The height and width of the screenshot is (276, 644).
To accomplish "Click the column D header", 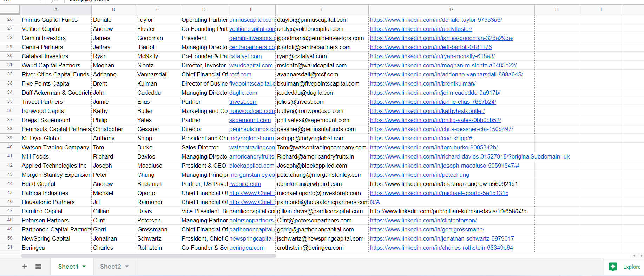I will pos(204,9).
